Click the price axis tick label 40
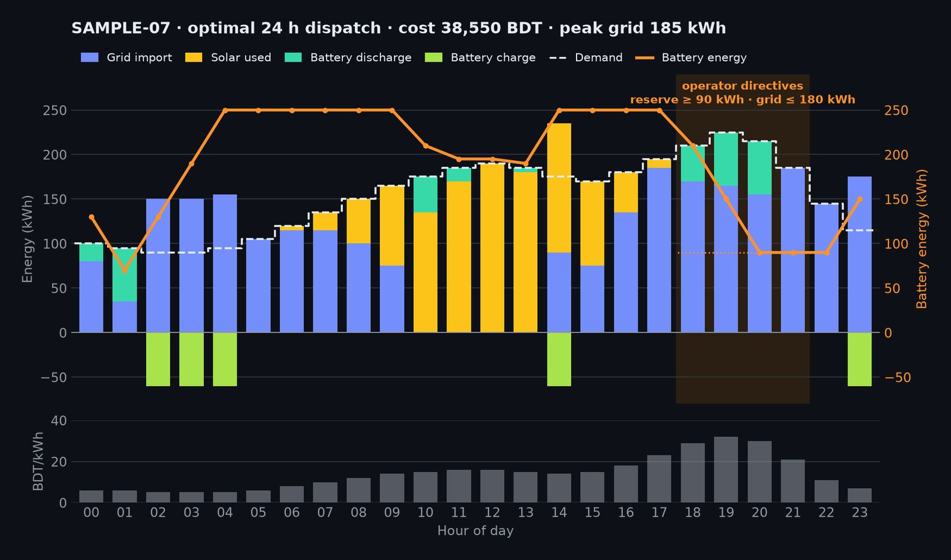 (x=59, y=421)
